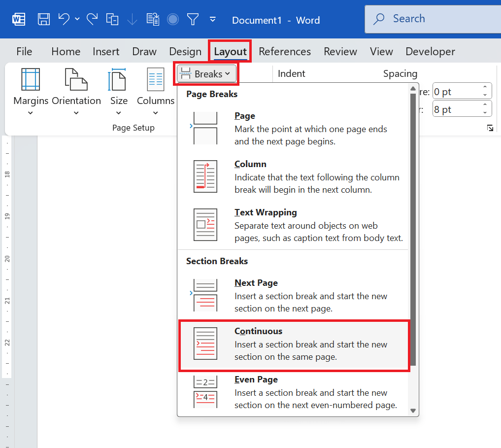Switch to the Insert tab
The width and height of the screenshot is (501, 448).
pos(106,51)
